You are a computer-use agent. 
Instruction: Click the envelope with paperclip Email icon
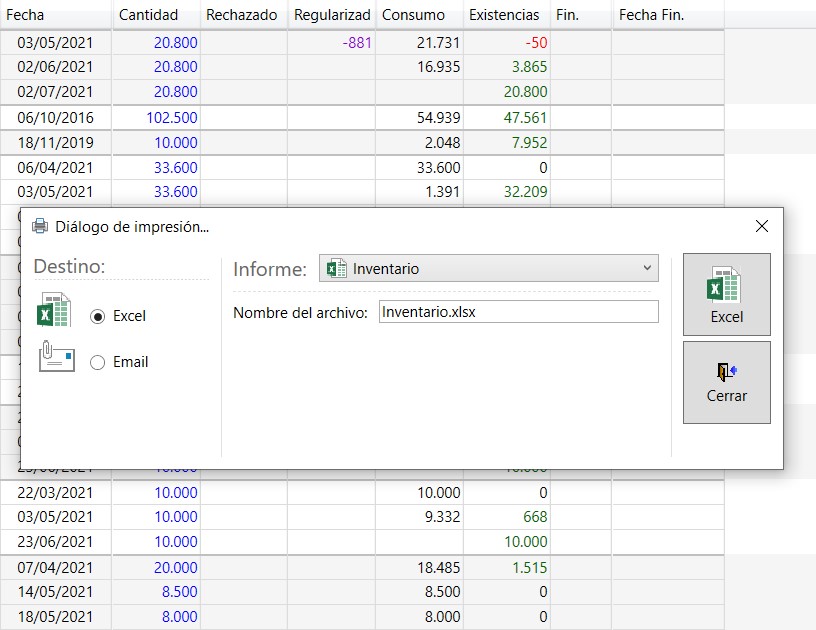pyautogui.click(x=56, y=357)
